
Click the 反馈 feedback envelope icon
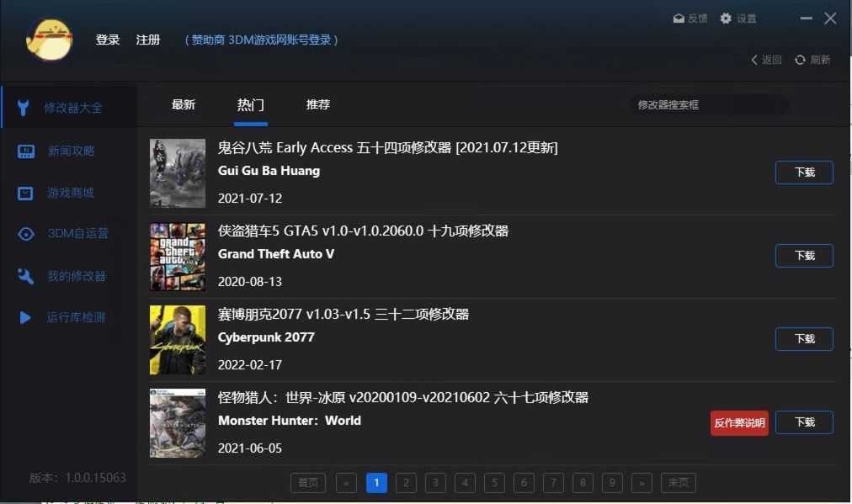coord(679,19)
